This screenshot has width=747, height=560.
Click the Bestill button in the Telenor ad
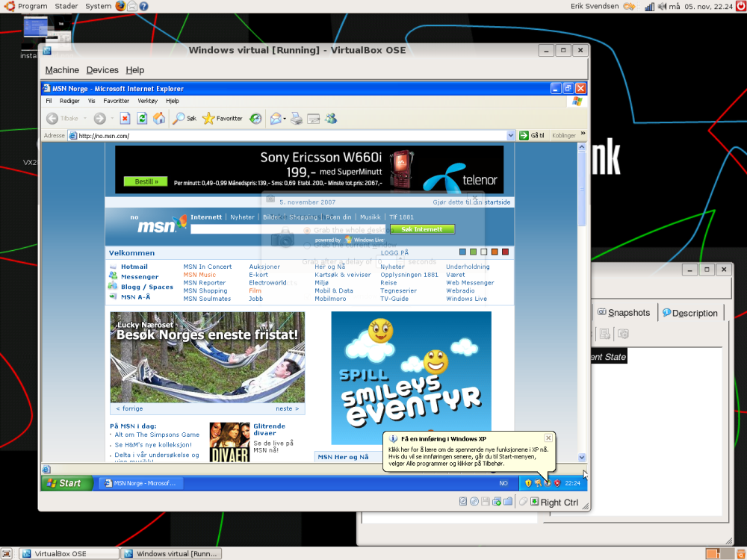point(146,181)
